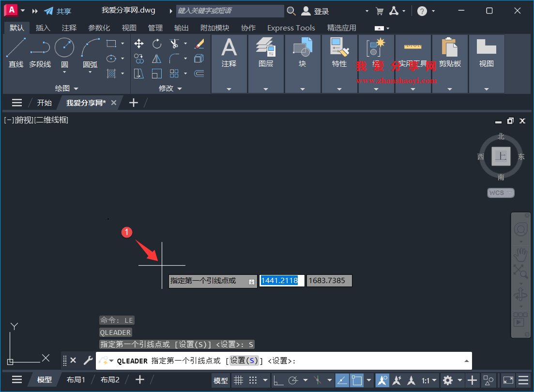Switch to the Insert (插入) ribbon tab

pos(43,28)
